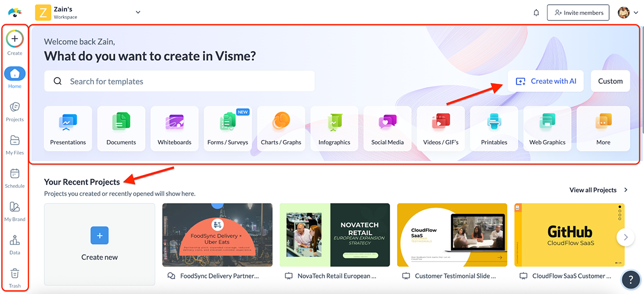
Task: Choose the Infographics category tile
Action: click(x=334, y=128)
